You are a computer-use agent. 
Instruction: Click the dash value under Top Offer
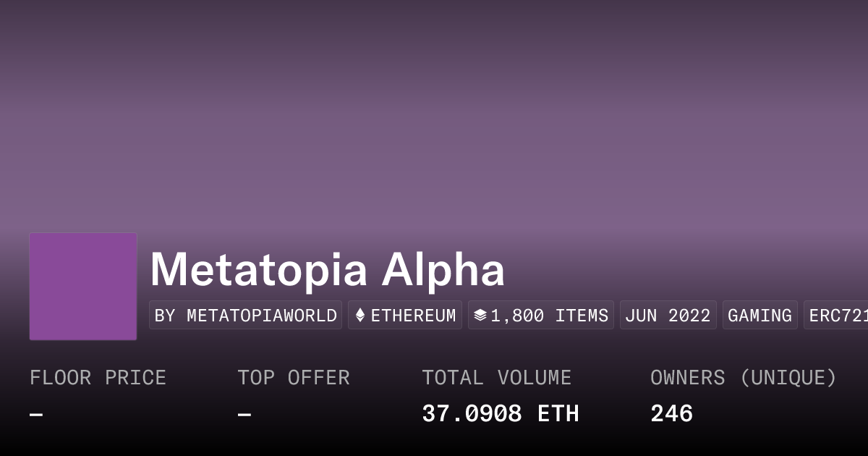[244, 415]
